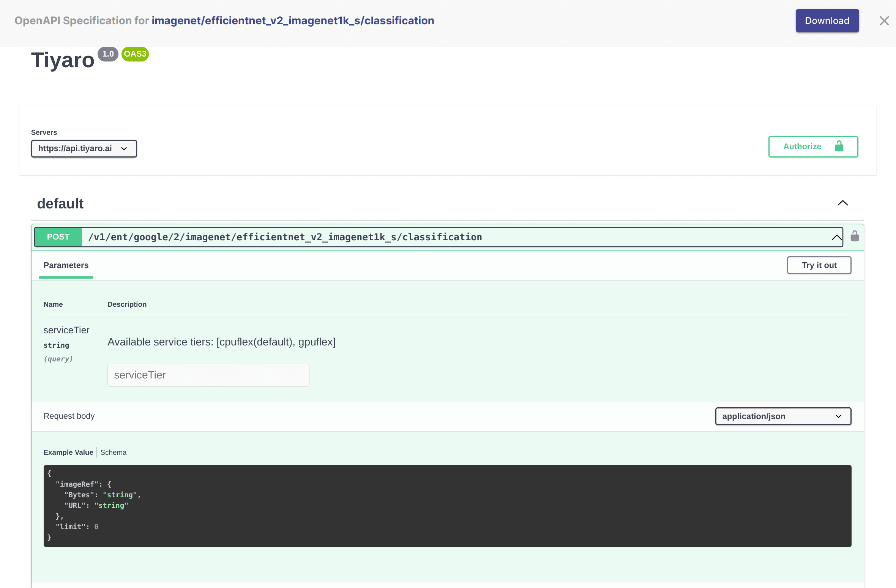Switch to the Example Value tab
The height and width of the screenshot is (588, 896).
click(x=68, y=452)
